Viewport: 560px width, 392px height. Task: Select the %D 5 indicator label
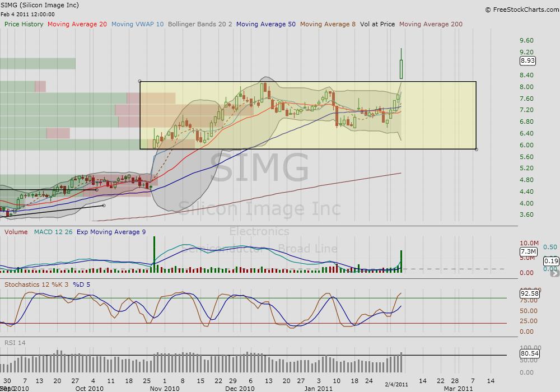pyautogui.click(x=81, y=284)
